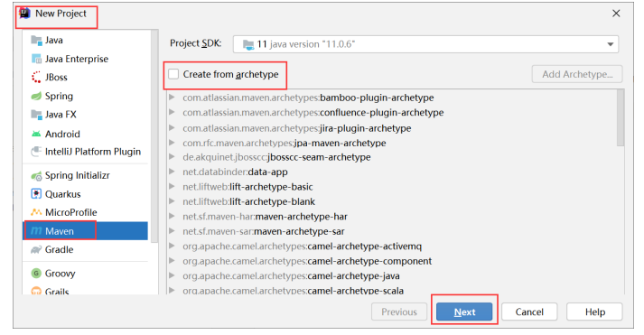Click the IntelliJ Platform Plugin icon
This screenshot has height=335, width=644.
(x=36, y=152)
